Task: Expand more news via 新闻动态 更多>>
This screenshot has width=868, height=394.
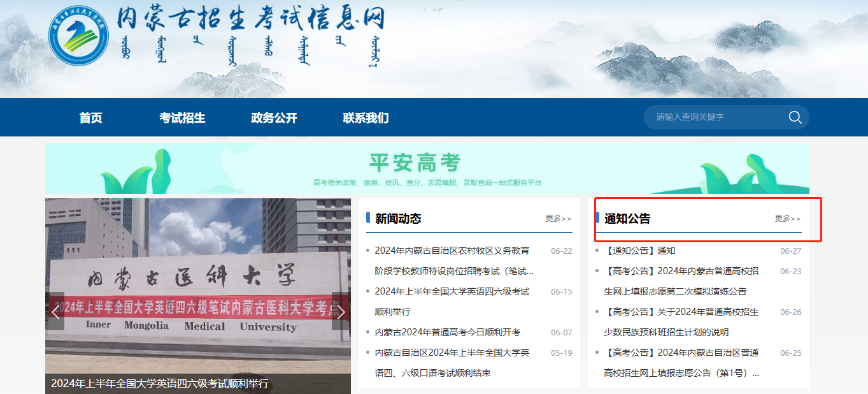Action: pyautogui.click(x=558, y=219)
